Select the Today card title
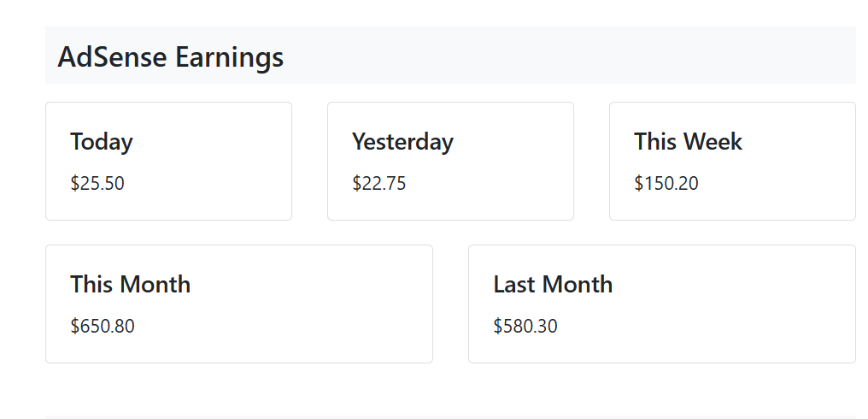Viewport: 868px width, 419px height. [x=101, y=141]
